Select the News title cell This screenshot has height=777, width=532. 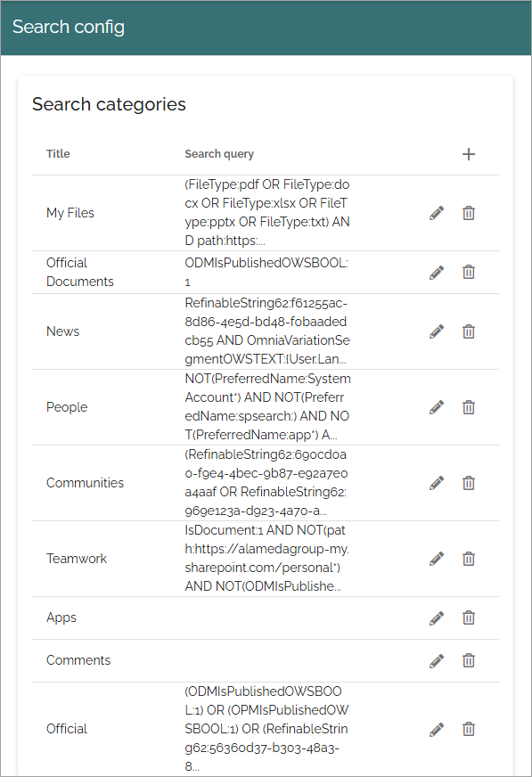pos(63,331)
